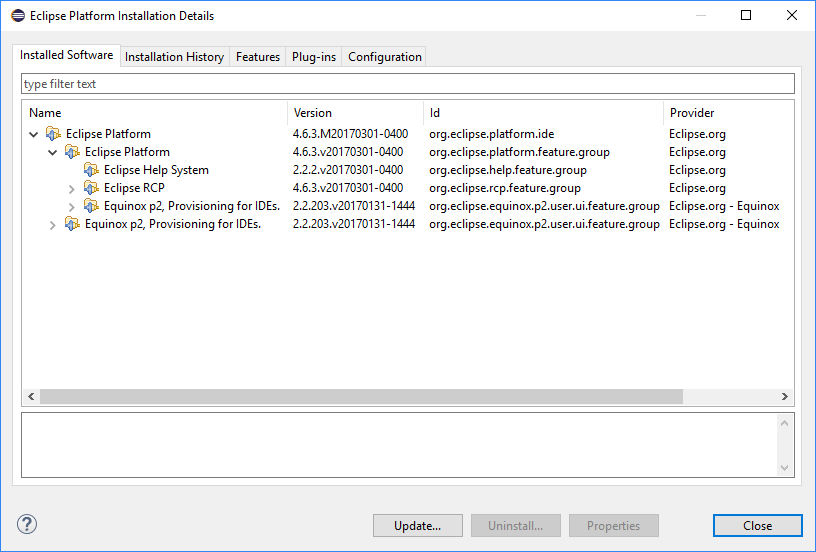Sort by the Version column header
Image resolution: width=816 pixels, height=552 pixels.
click(x=355, y=113)
